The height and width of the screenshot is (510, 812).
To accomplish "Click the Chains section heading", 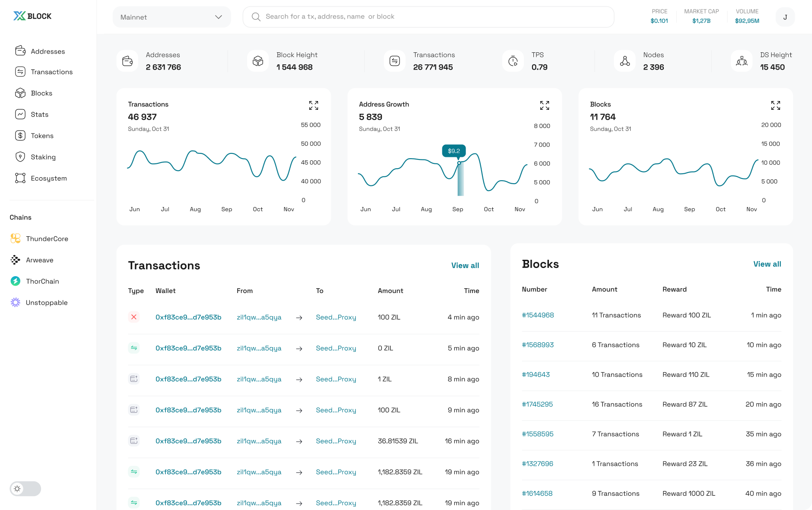I will coord(21,217).
